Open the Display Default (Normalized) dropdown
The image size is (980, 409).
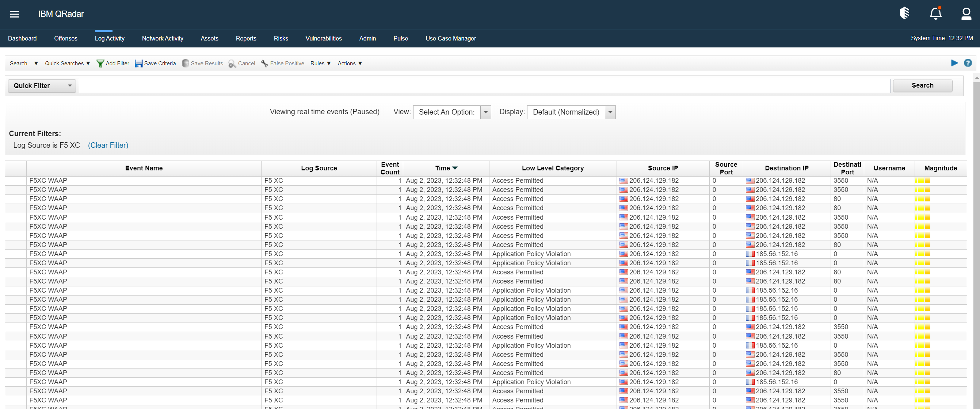tap(610, 112)
